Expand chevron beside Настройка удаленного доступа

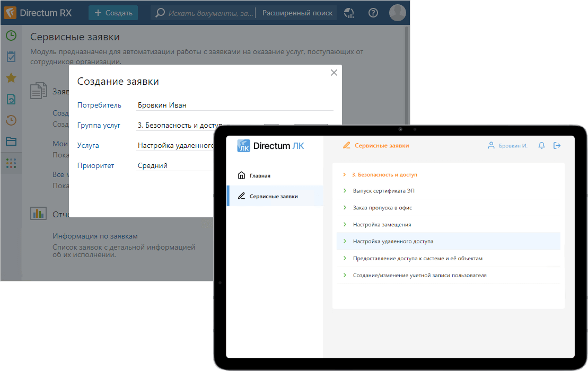tap(345, 241)
